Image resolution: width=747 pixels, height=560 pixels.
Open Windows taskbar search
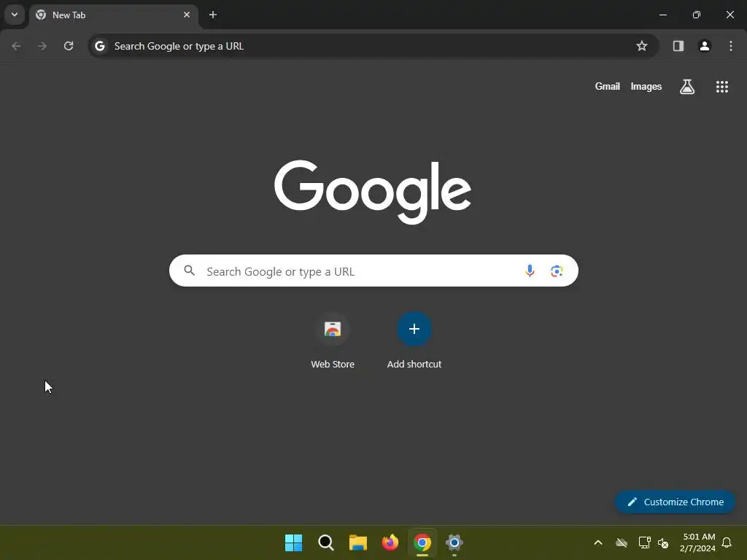coord(326,542)
